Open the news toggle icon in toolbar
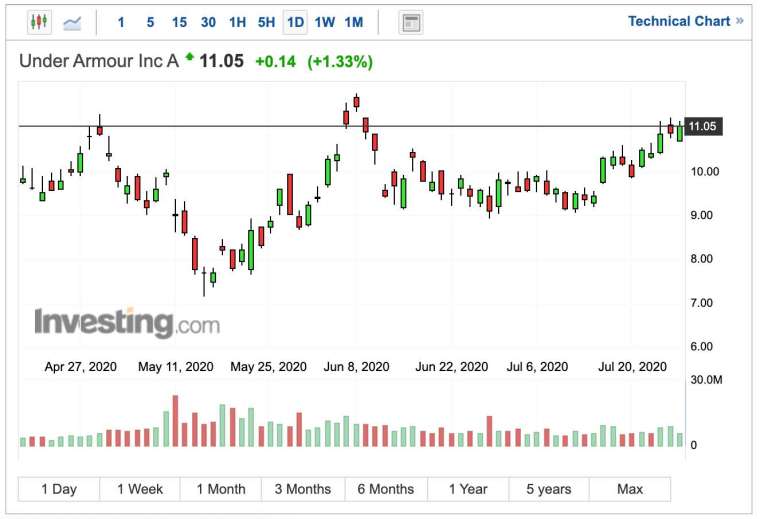The width and height of the screenshot is (760, 519). (411, 22)
